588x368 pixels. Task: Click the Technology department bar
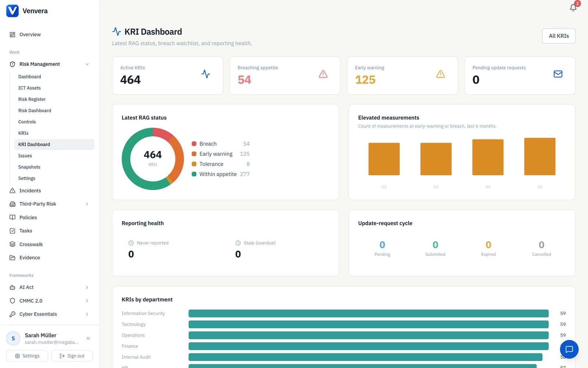click(x=369, y=324)
